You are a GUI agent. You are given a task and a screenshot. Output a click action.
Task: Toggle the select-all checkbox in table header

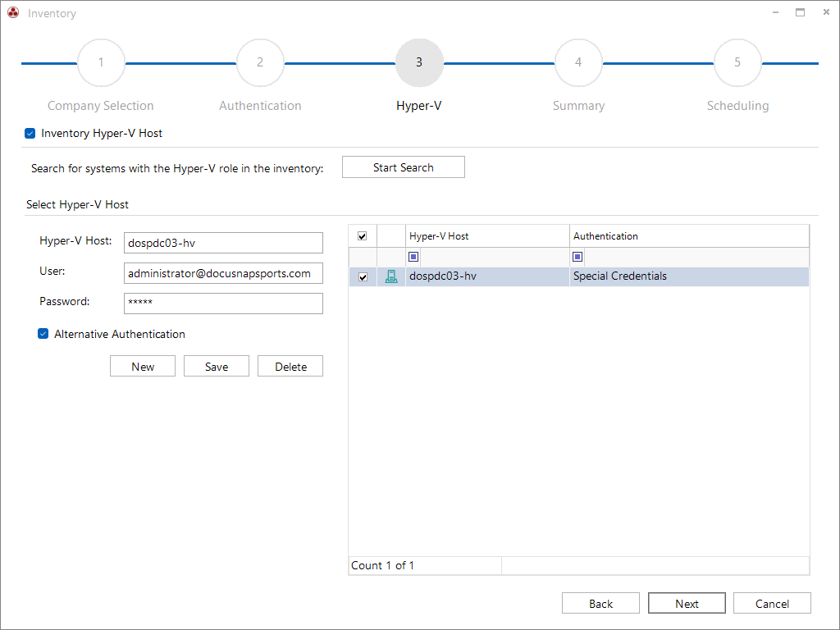click(362, 236)
